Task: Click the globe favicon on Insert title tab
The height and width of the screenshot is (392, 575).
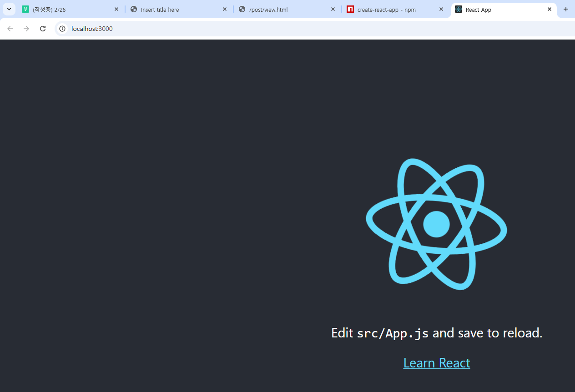Action: [134, 9]
